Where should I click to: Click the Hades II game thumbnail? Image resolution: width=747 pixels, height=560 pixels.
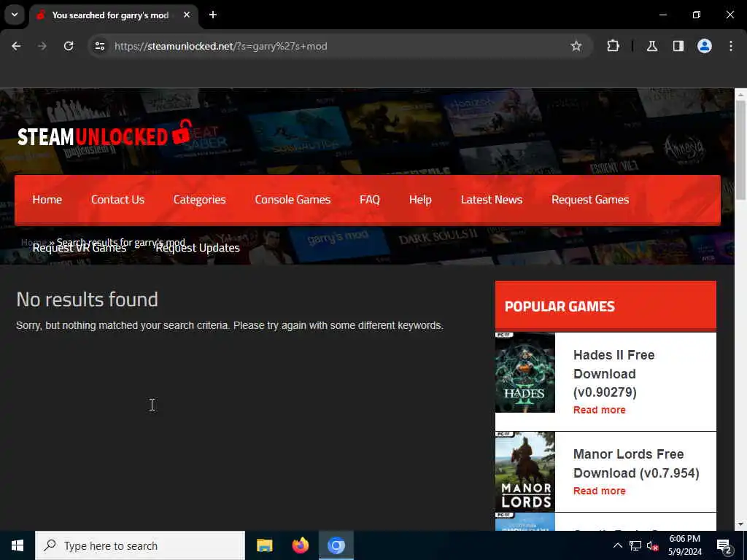[x=525, y=373]
